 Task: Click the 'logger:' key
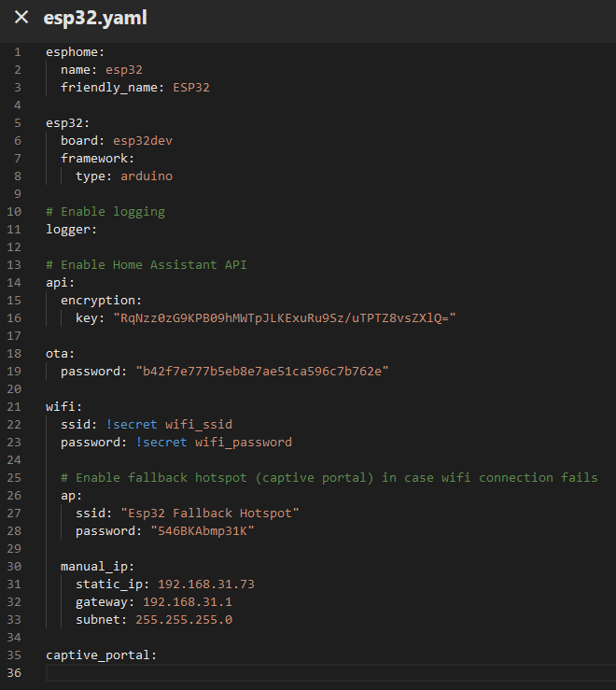click(71, 230)
